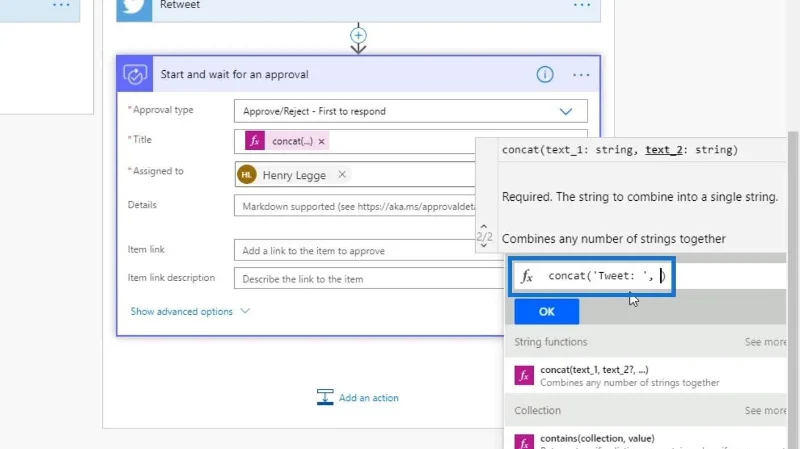The image size is (800, 449).
Task: See more Collection functions
Action: point(765,410)
